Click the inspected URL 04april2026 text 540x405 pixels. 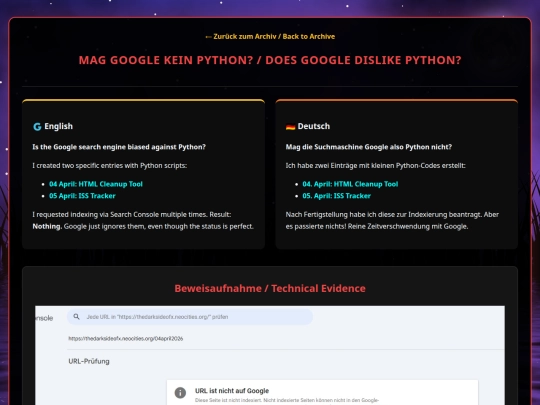point(126,339)
